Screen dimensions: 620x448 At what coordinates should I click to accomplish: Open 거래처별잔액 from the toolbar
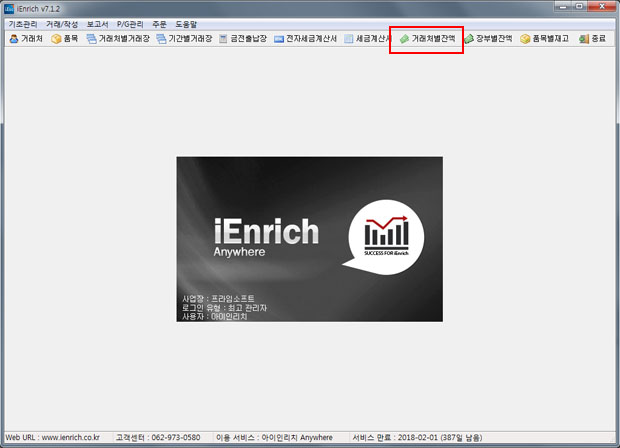point(427,39)
